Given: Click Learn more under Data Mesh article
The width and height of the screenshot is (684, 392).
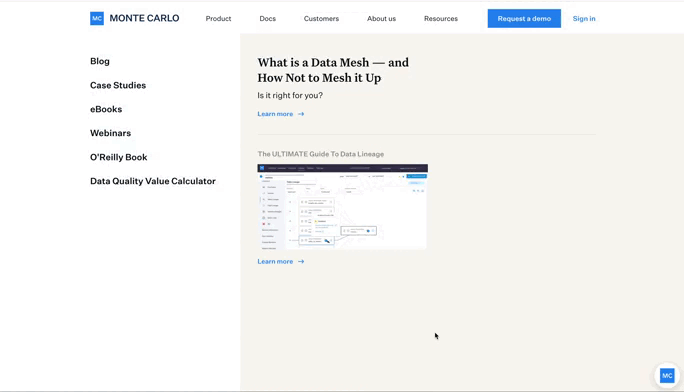Looking at the screenshot, I should (x=275, y=114).
